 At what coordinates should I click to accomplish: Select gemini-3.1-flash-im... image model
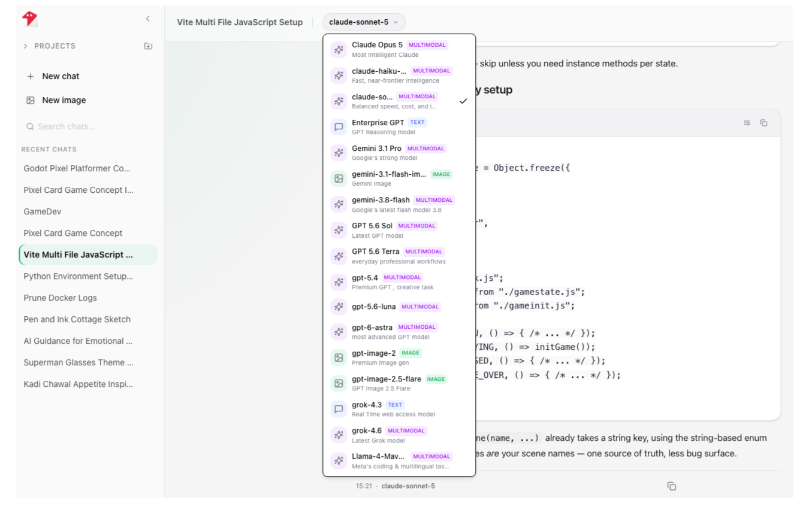[x=399, y=178]
